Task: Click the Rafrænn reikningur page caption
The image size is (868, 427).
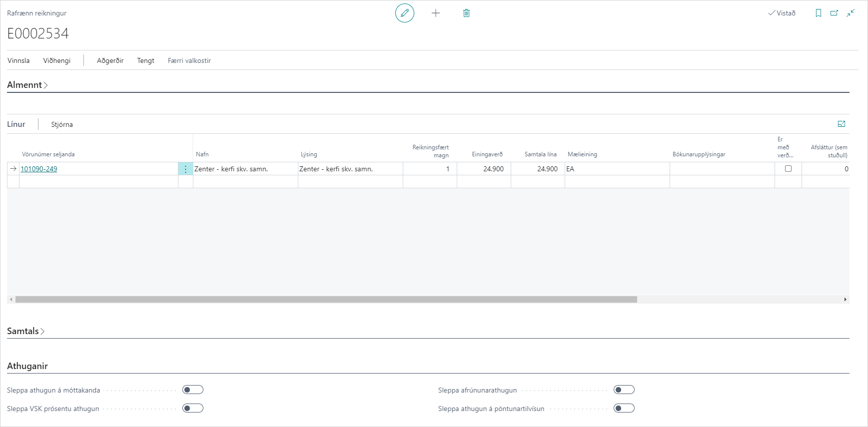Action: tap(36, 13)
